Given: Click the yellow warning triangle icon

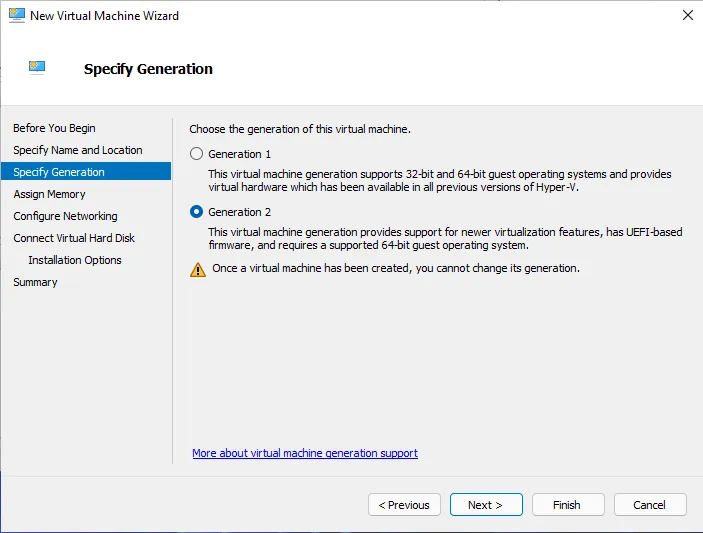Looking at the screenshot, I should click(x=197, y=269).
